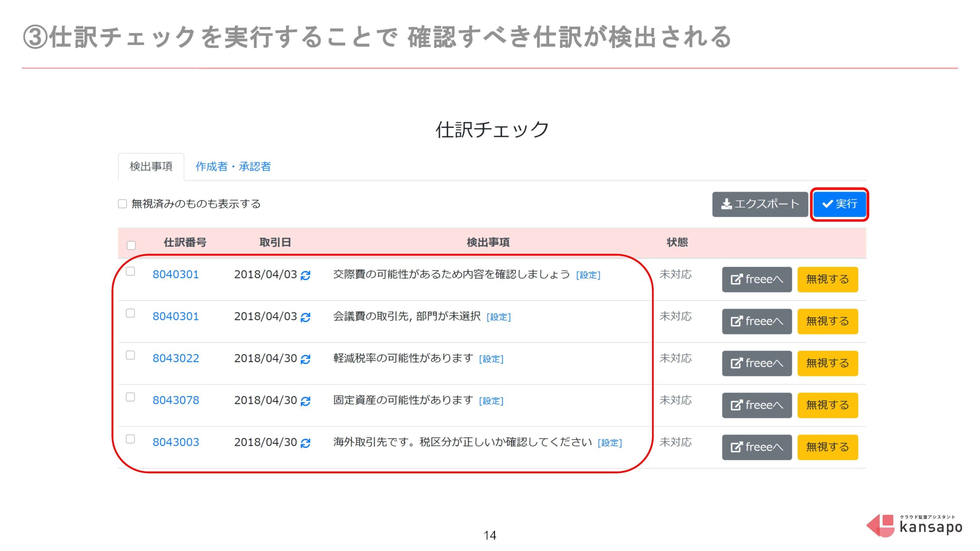Image resolution: width=980 pixels, height=551 pixels.
Task: Click 無視する for 交際費 row
Action: click(828, 279)
